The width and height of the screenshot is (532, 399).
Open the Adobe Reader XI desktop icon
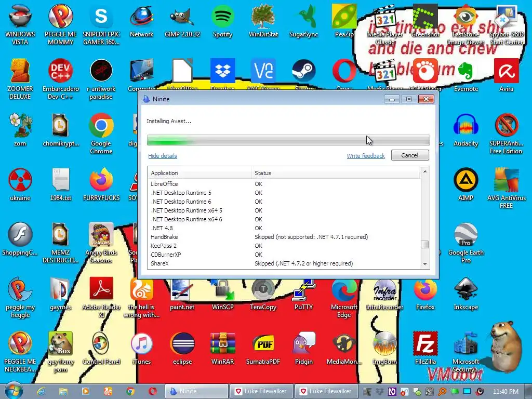101,297
